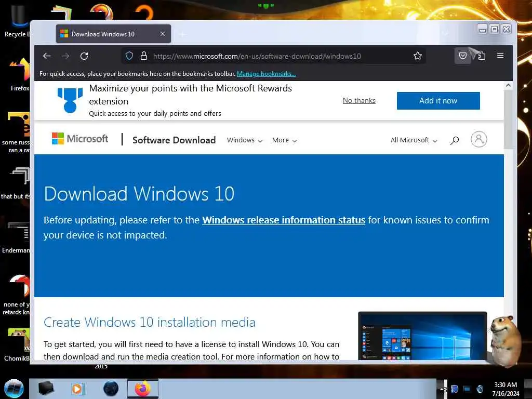
Task: Save page to Pocket icon
Action: point(462,56)
